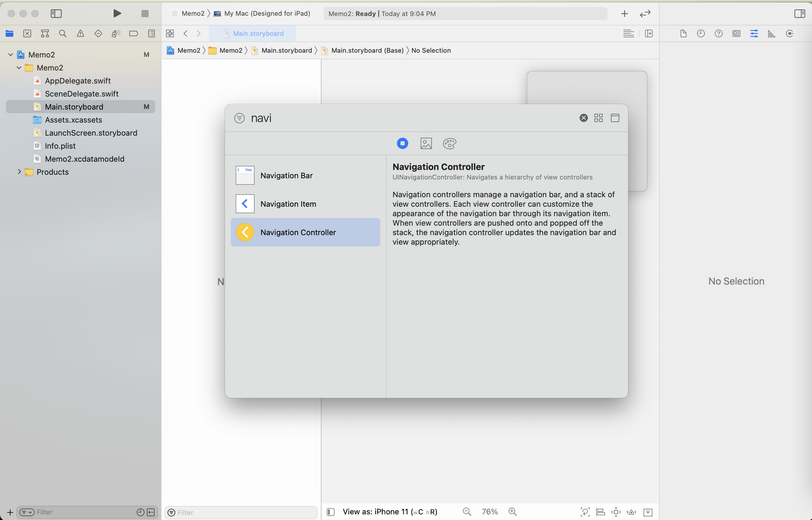Image resolution: width=812 pixels, height=520 pixels.
Task: Open the Issue navigator warning icon
Action: pos(81,33)
